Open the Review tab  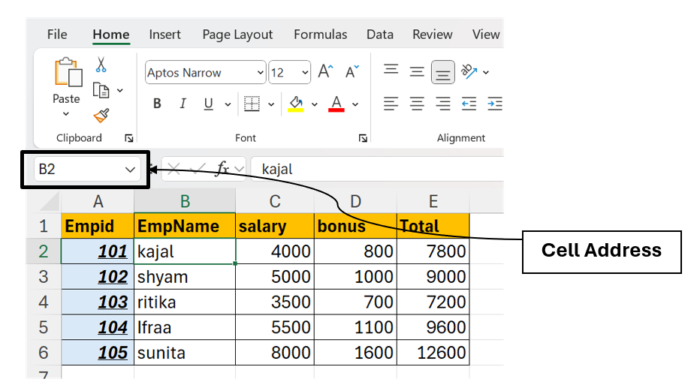click(x=432, y=34)
